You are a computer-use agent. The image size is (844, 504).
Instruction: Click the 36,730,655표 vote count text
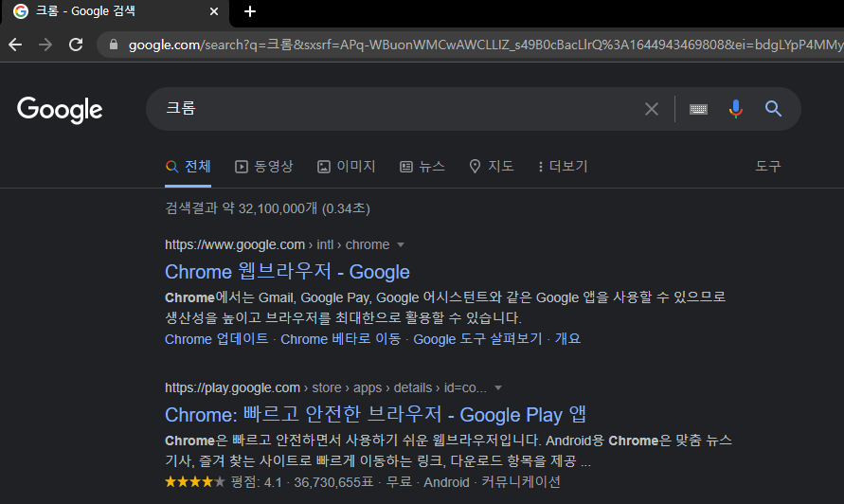coord(333,482)
